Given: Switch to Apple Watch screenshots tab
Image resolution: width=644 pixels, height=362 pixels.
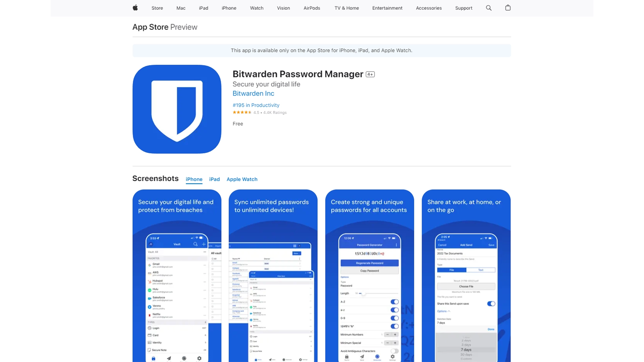Looking at the screenshot, I should pos(242,179).
